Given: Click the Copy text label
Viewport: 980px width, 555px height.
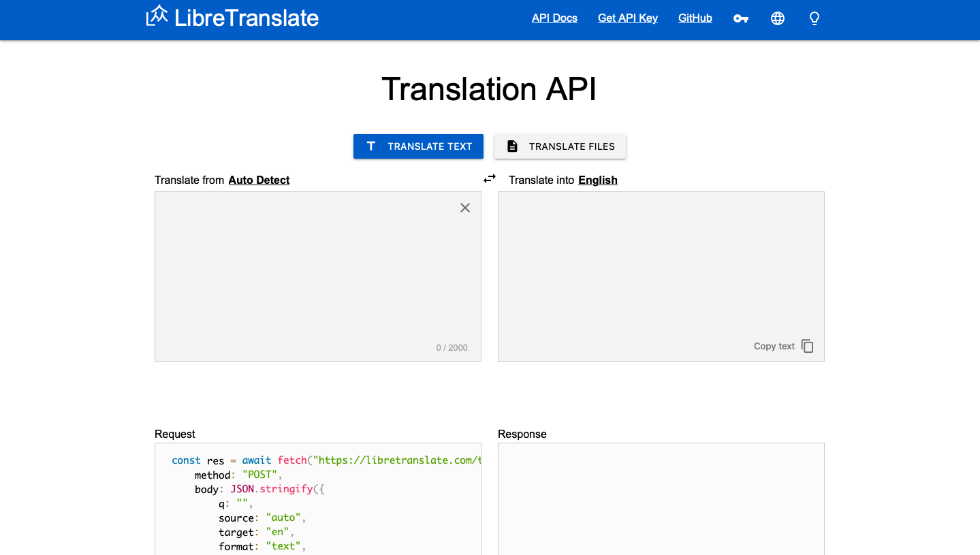Looking at the screenshot, I should (x=774, y=346).
